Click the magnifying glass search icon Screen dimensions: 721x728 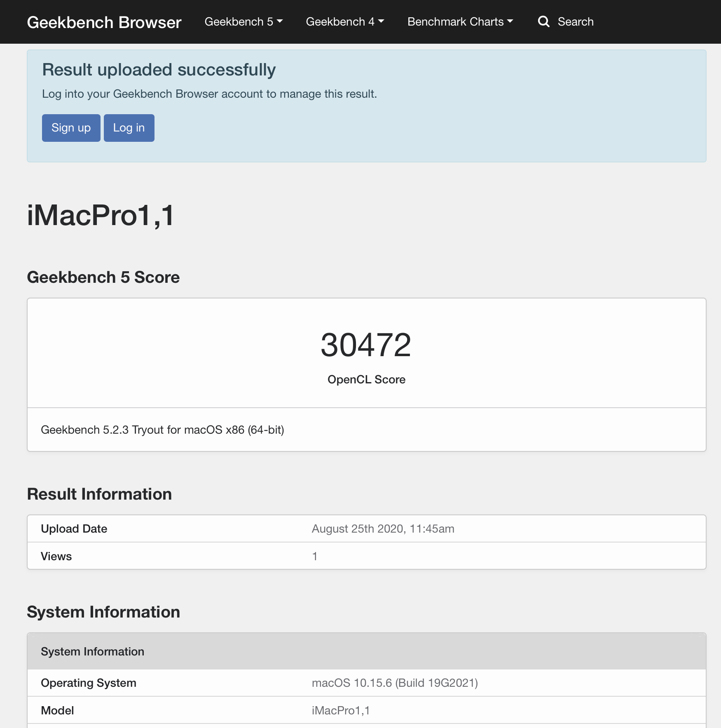[543, 21]
